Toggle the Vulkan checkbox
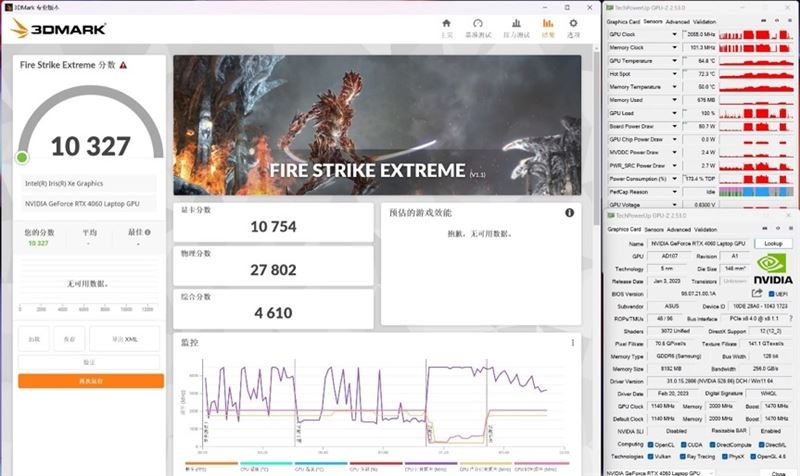The height and width of the screenshot is (476, 800). (651, 457)
